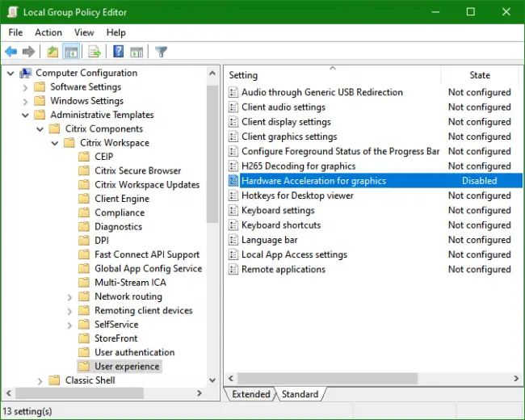Screen dimensions: 525x420
Task: Click the Filter funnel toolbar icon
Action: tap(161, 52)
